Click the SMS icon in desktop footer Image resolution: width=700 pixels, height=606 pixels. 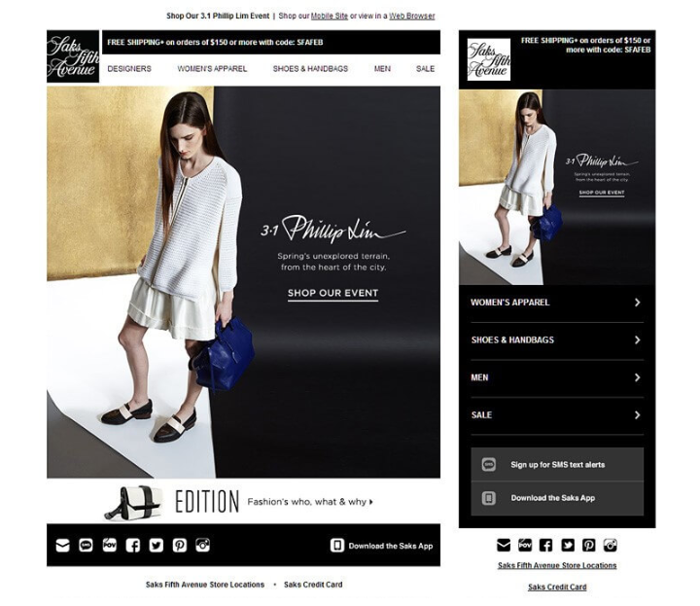tap(86, 546)
